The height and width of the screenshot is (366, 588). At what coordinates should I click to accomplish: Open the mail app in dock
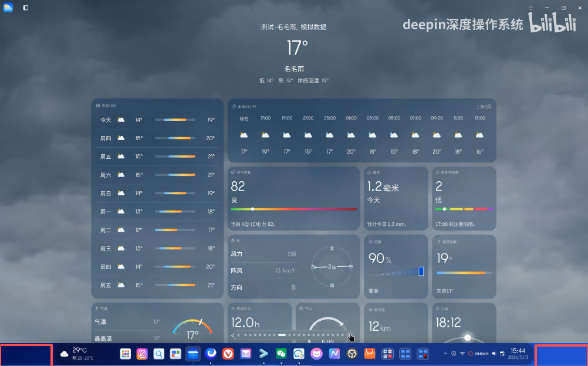[x=246, y=354]
